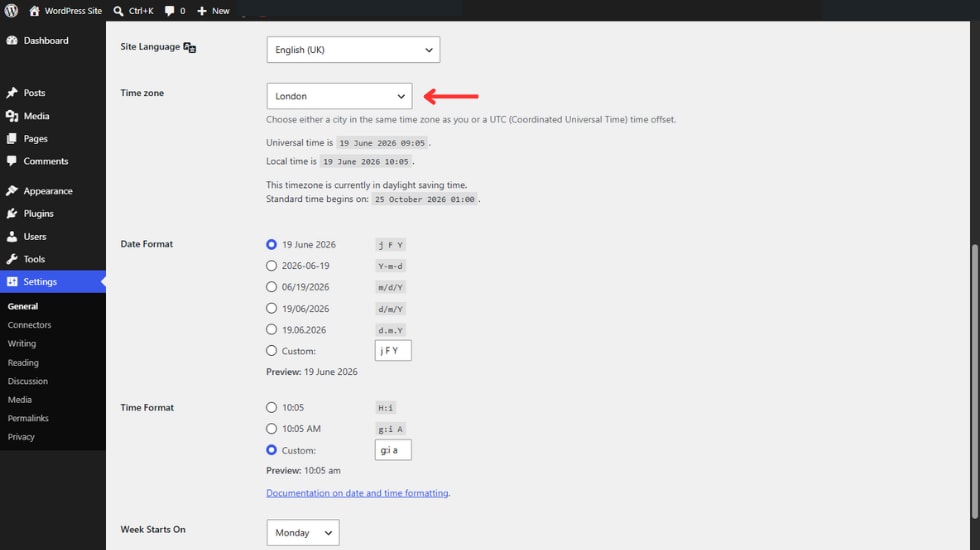Open the Time zone London dropdown
Screen dimensions: 980x550
tap(339, 96)
